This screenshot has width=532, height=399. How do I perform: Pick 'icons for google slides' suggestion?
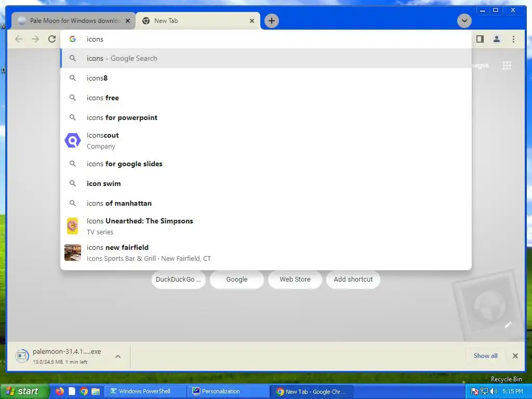click(266, 164)
